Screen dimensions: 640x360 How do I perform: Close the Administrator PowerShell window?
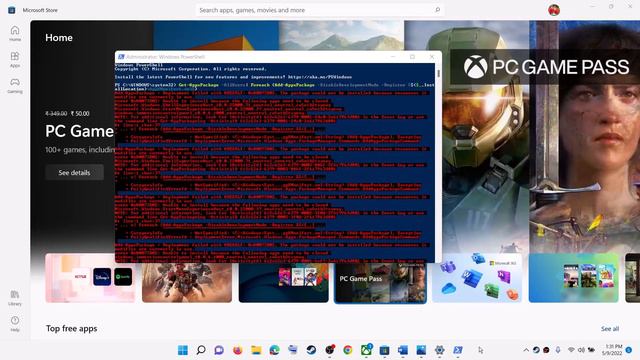click(x=432, y=57)
